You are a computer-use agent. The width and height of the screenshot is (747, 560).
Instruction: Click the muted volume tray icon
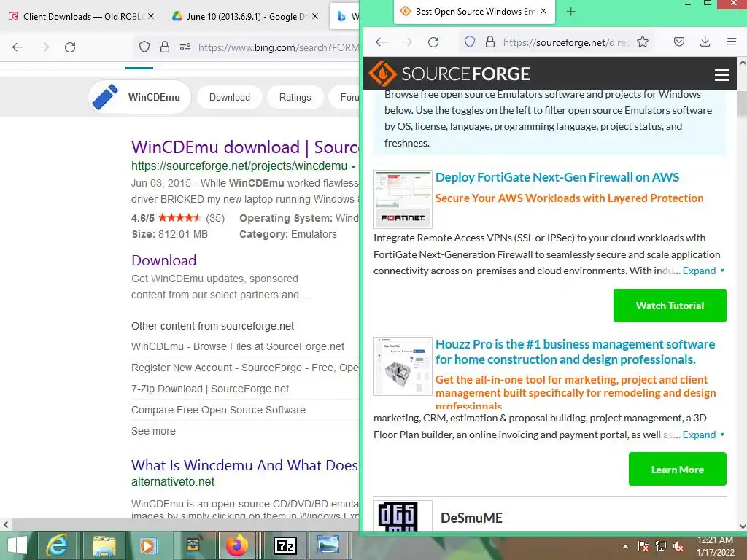pos(678,546)
